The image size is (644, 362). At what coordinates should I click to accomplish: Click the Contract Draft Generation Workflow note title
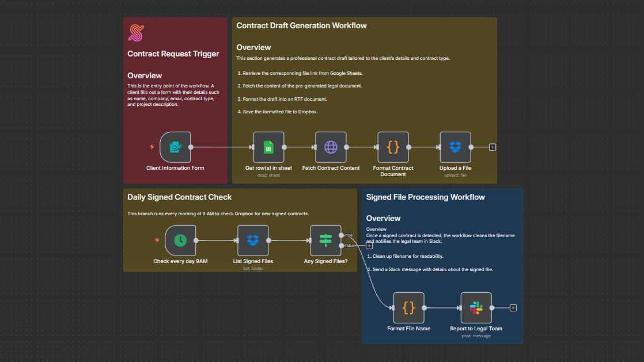301,26
